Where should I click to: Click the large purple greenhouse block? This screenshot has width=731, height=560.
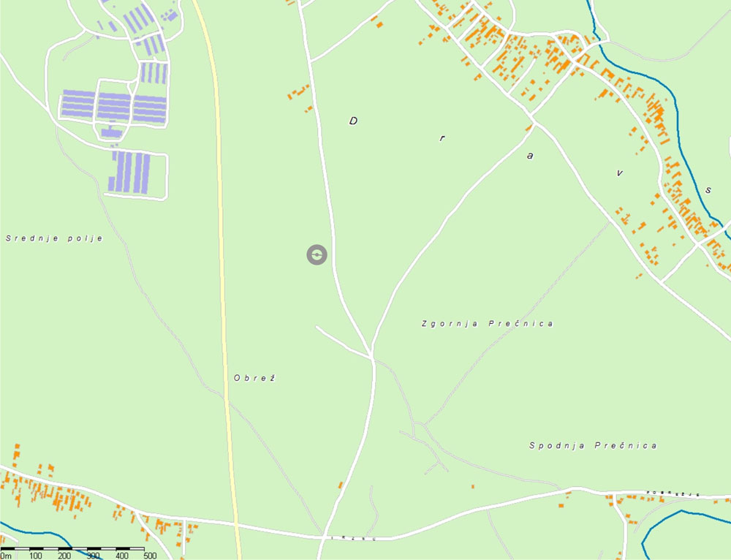click(113, 106)
